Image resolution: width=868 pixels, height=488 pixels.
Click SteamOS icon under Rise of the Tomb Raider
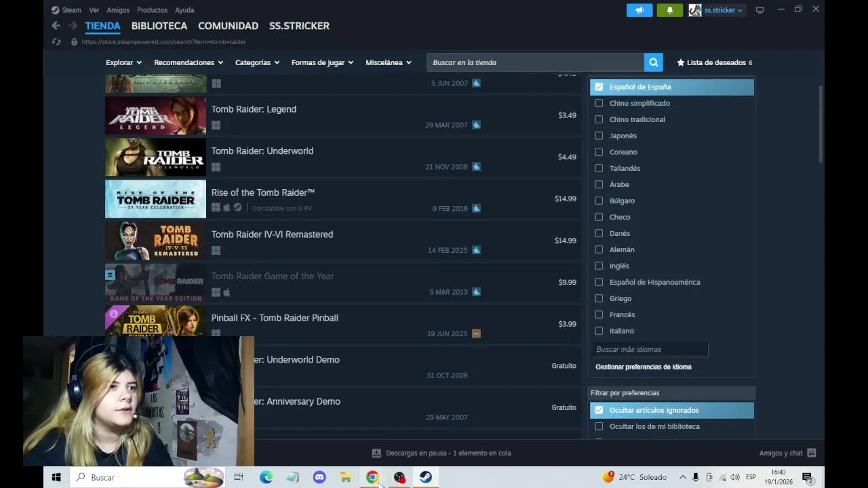[x=237, y=207]
